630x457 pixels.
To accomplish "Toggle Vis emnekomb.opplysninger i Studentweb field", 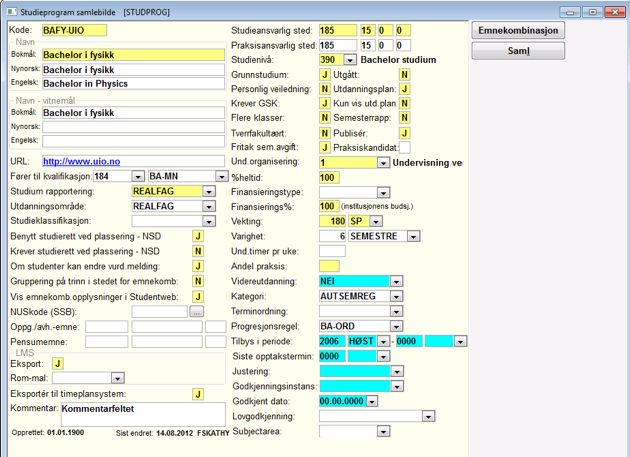I will (x=198, y=297).
